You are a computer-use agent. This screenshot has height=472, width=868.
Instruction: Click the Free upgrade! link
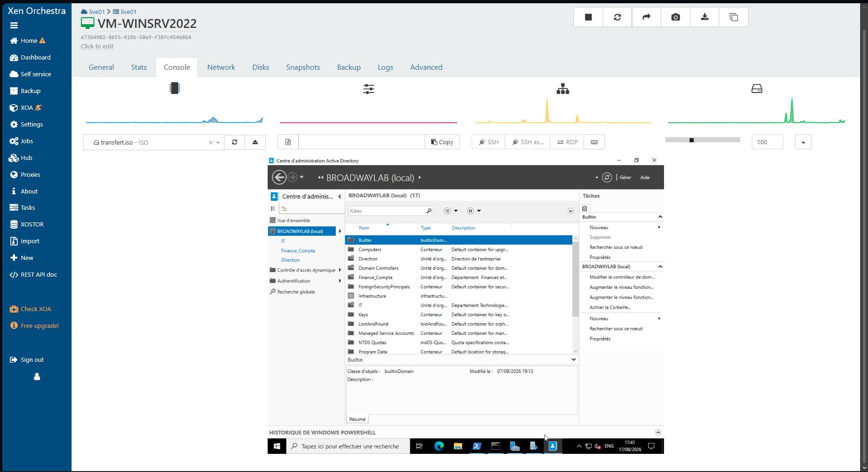pos(39,326)
